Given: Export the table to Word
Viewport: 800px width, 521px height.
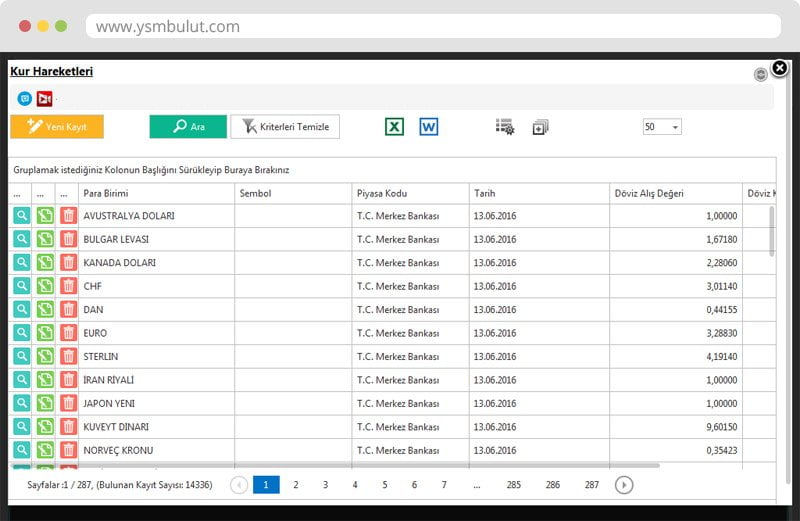Looking at the screenshot, I should pyautogui.click(x=428, y=127).
